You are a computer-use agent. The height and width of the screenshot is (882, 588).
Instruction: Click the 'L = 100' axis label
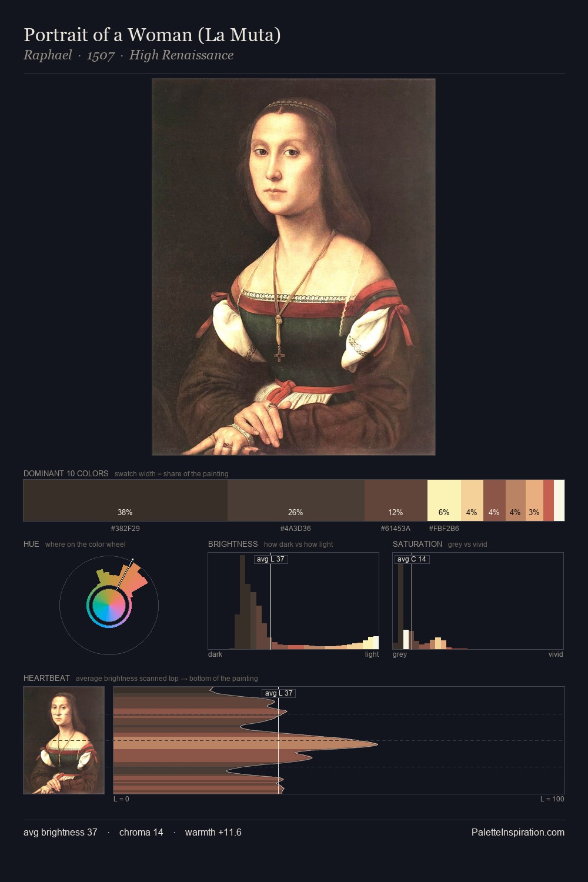[552, 799]
